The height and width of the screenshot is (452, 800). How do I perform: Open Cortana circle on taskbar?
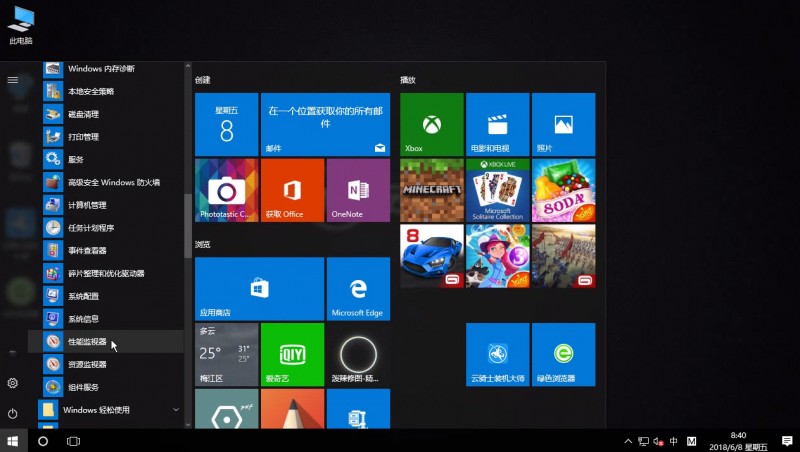(x=43, y=441)
